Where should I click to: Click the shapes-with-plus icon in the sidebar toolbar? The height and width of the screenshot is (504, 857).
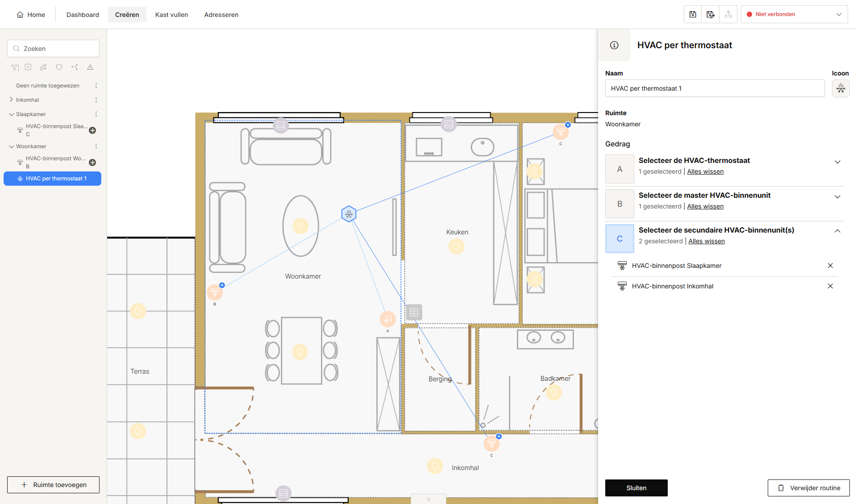tap(43, 67)
